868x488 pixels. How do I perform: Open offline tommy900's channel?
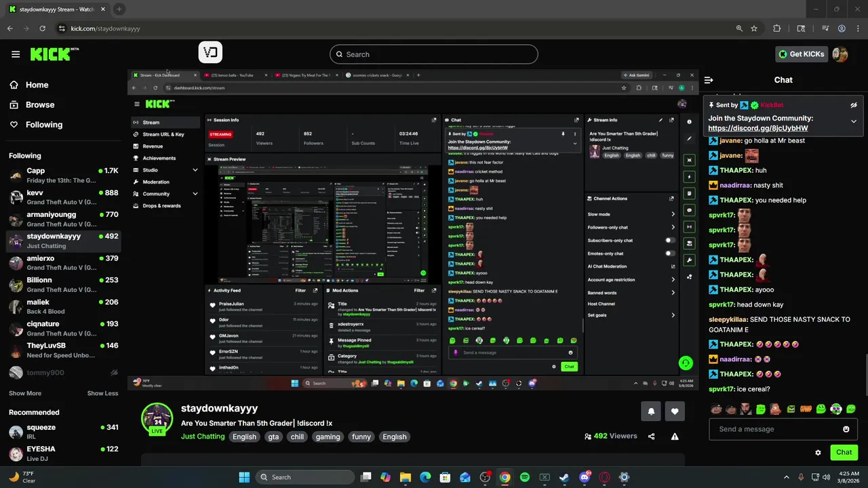pos(63,373)
